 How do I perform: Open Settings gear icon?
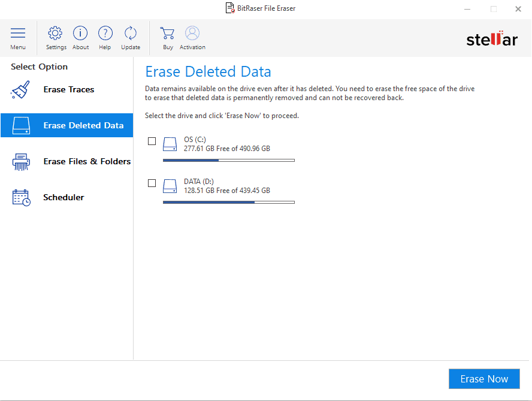[55, 34]
